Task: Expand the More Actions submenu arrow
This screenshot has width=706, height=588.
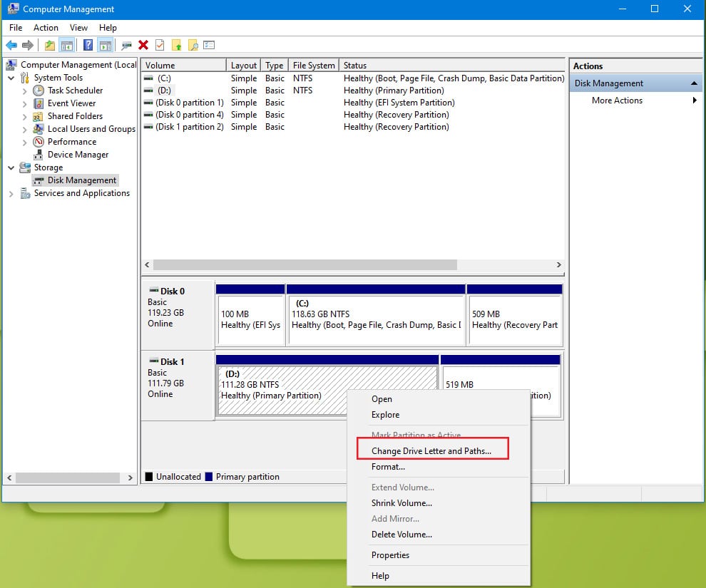Action: pos(695,100)
